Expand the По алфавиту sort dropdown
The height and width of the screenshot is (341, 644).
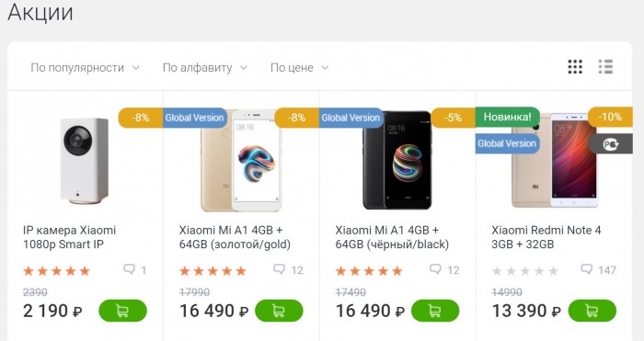pos(205,67)
